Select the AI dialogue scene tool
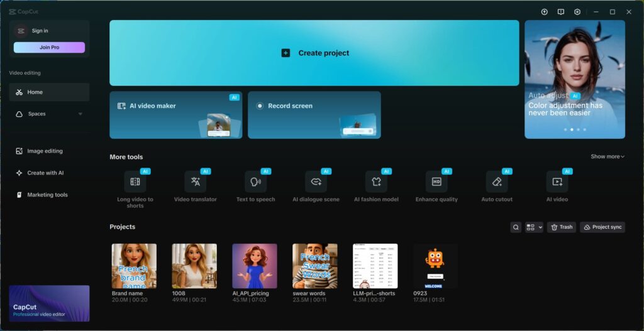This screenshot has width=644, height=331. click(x=316, y=182)
